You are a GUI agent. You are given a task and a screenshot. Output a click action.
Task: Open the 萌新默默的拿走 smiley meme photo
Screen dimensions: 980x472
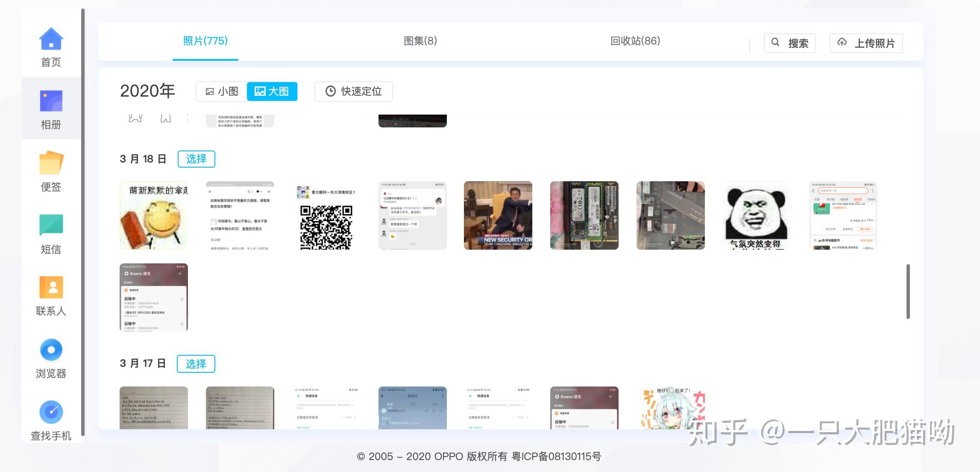[x=154, y=215]
